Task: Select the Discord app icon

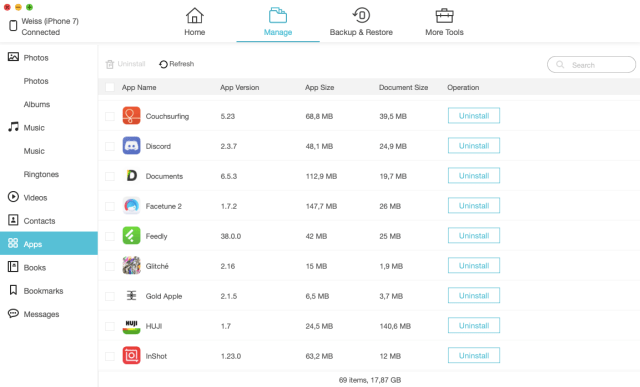Action: (x=131, y=146)
